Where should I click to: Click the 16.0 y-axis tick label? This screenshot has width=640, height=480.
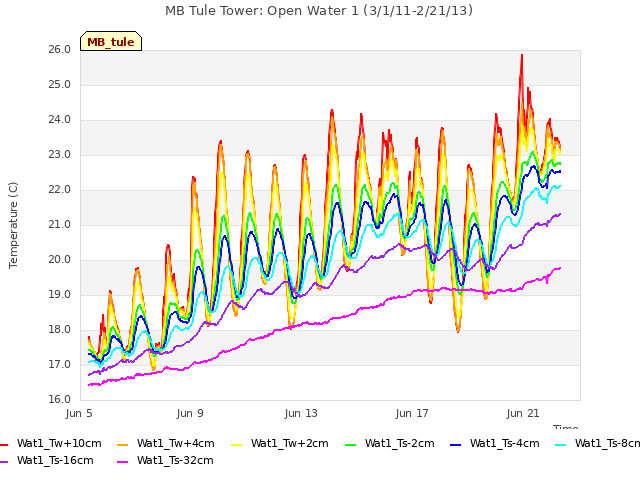point(60,400)
